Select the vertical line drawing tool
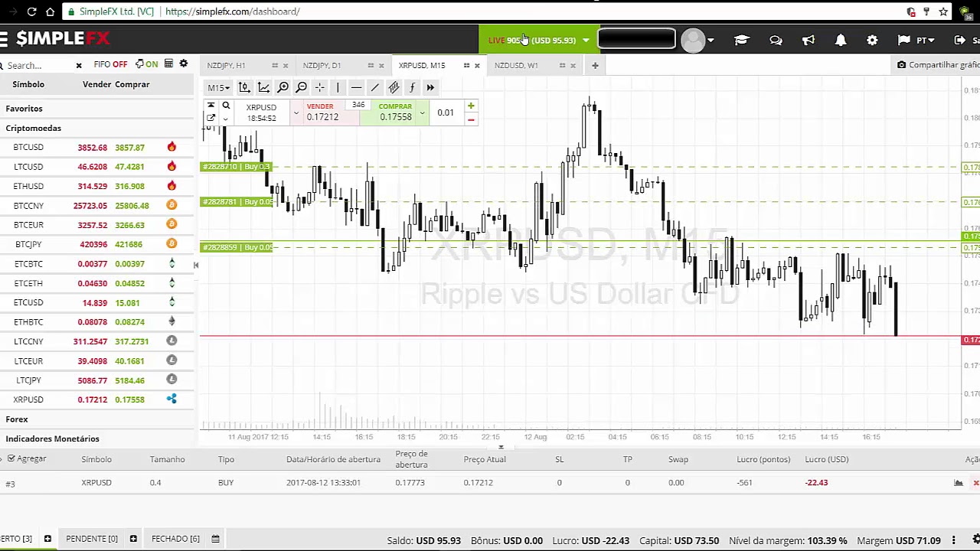The image size is (980, 551). tap(338, 87)
